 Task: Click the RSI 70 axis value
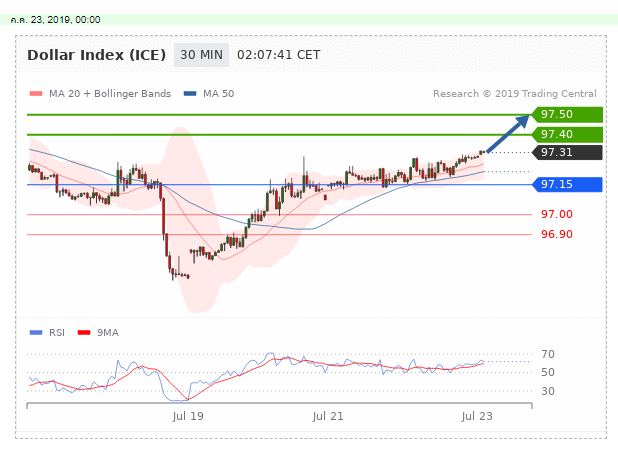(x=548, y=354)
